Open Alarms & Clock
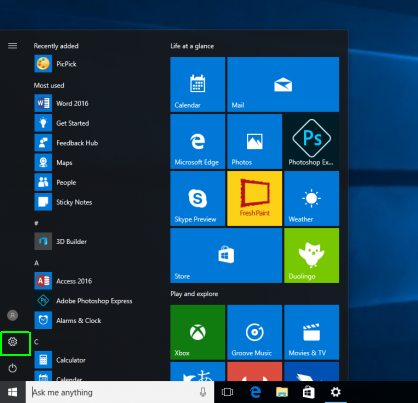 coord(68,320)
